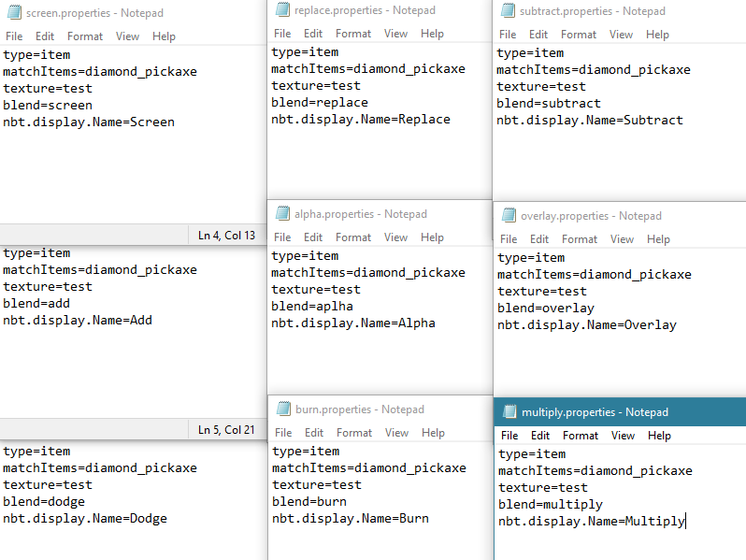Open View menu in replace.properties window
The height and width of the screenshot is (560, 746).
click(x=395, y=34)
